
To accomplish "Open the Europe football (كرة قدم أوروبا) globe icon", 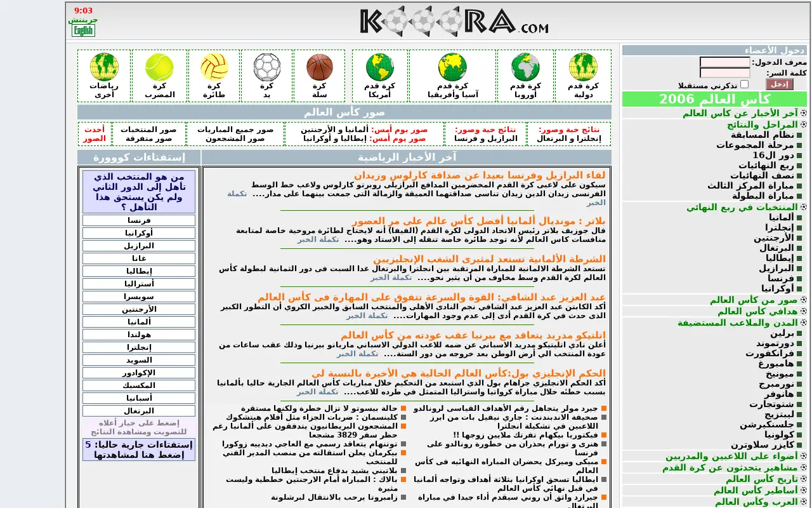I will point(525,67).
